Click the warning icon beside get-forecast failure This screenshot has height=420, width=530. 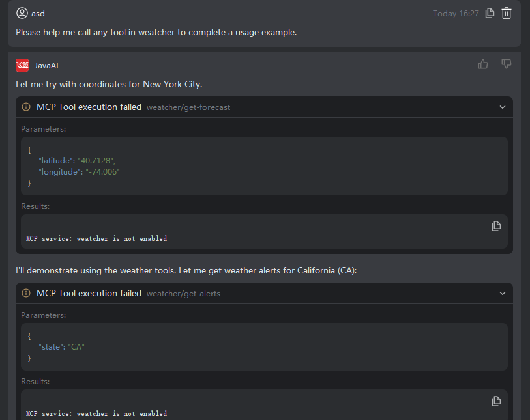pyautogui.click(x=26, y=107)
